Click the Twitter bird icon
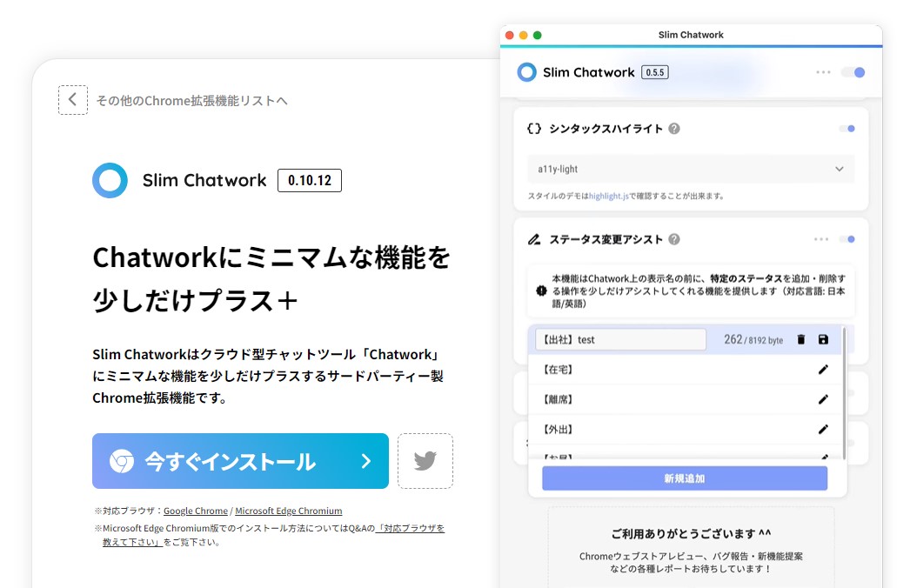The image size is (910, 588). coord(425,462)
